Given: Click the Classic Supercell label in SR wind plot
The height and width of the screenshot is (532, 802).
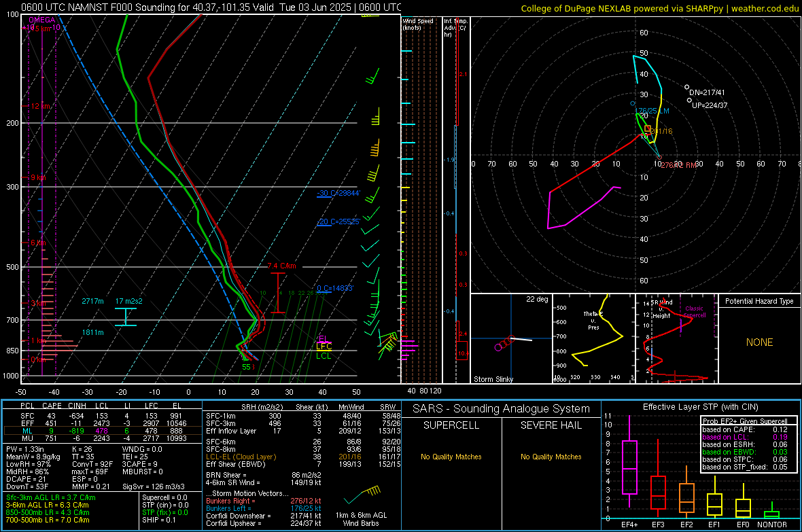Looking at the screenshot, I should 694,312.
